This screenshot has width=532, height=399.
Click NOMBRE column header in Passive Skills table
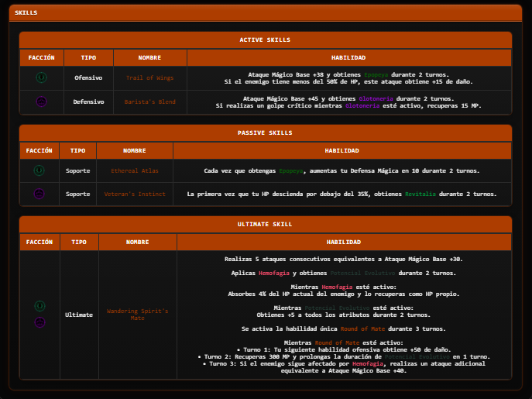135,150
